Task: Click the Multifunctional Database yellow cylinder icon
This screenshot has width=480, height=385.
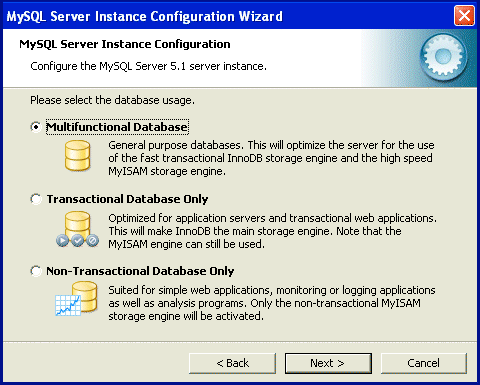Action: (78, 155)
